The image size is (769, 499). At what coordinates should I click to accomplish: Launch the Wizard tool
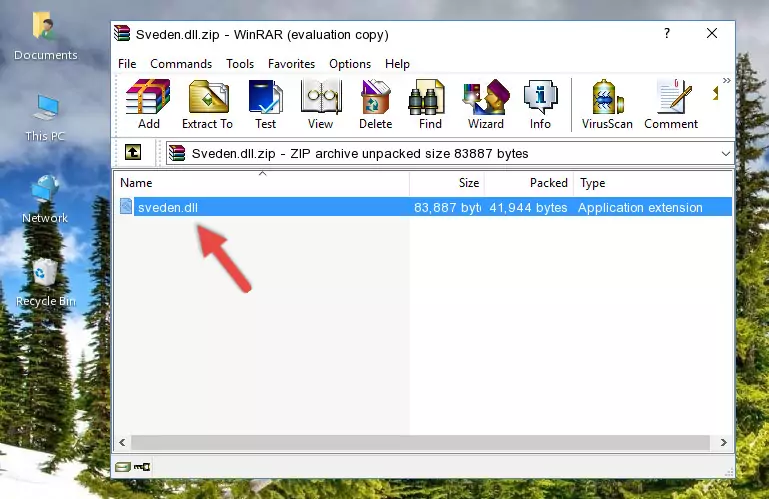click(486, 104)
